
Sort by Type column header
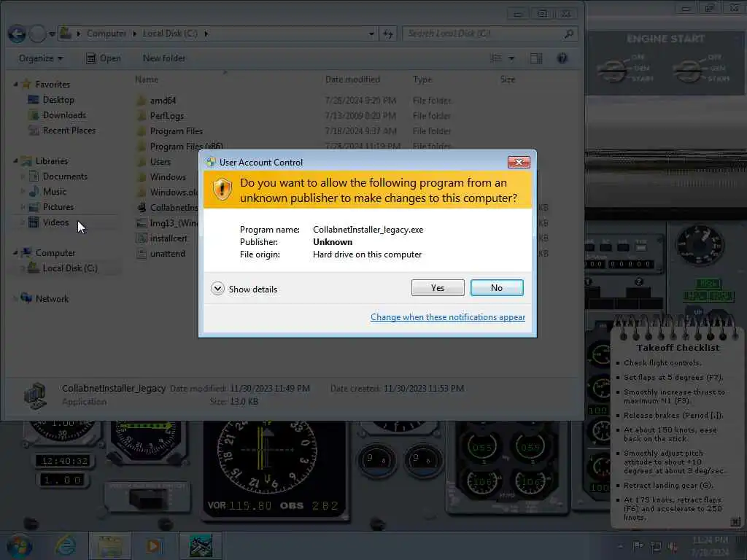[422, 79]
